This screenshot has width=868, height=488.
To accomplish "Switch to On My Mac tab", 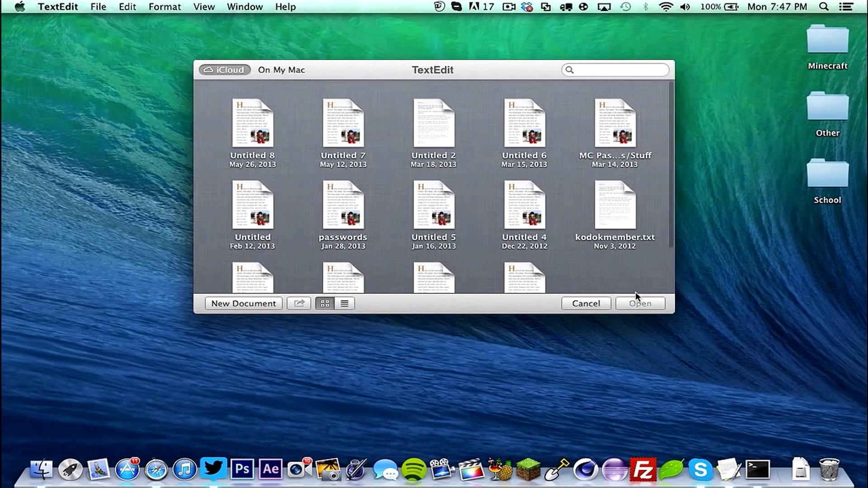I will click(281, 70).
